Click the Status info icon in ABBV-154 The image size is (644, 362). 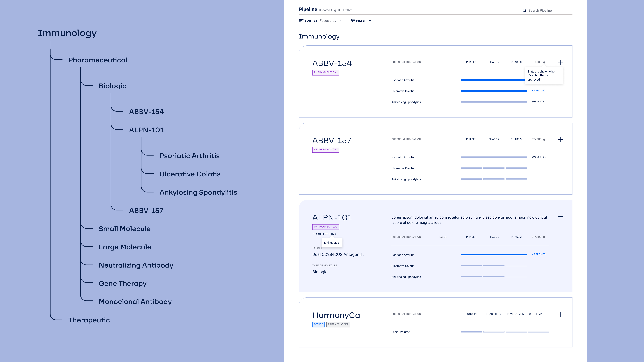(x=544, y=62)
